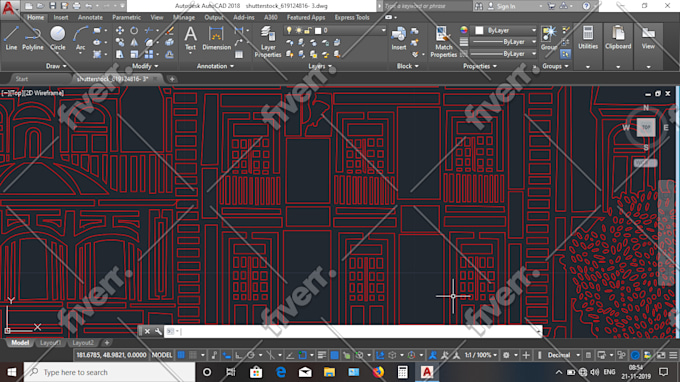Image resolution: width=680 pixels, height=382 pixels.
Task: Click Sign In link in title bar
Action: coord(506,6)
